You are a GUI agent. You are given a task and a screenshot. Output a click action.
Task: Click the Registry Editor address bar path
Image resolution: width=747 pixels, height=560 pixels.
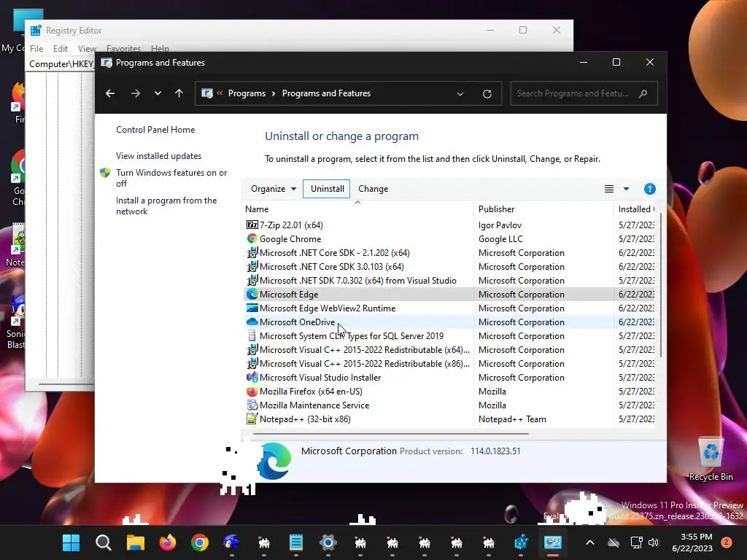point(61,64)
